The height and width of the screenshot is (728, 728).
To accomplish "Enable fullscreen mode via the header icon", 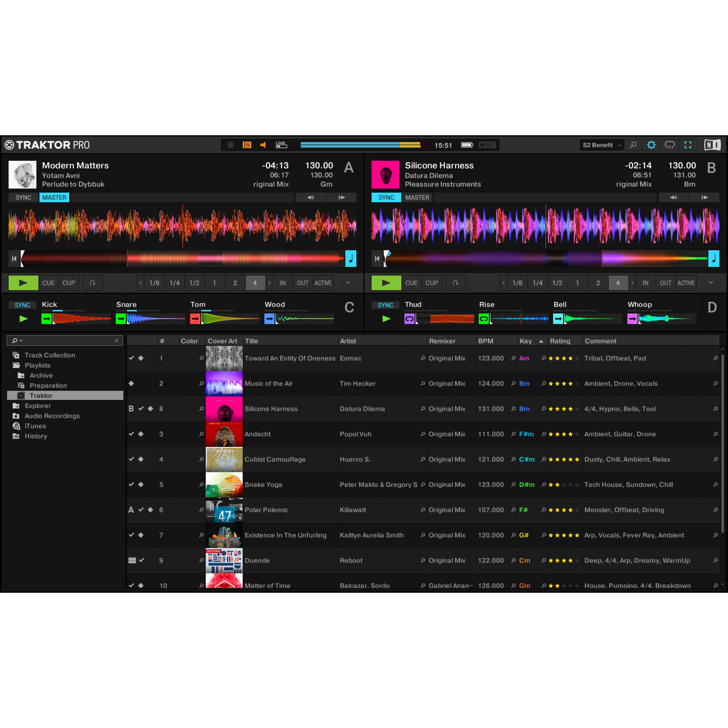I will coord(688,145).
